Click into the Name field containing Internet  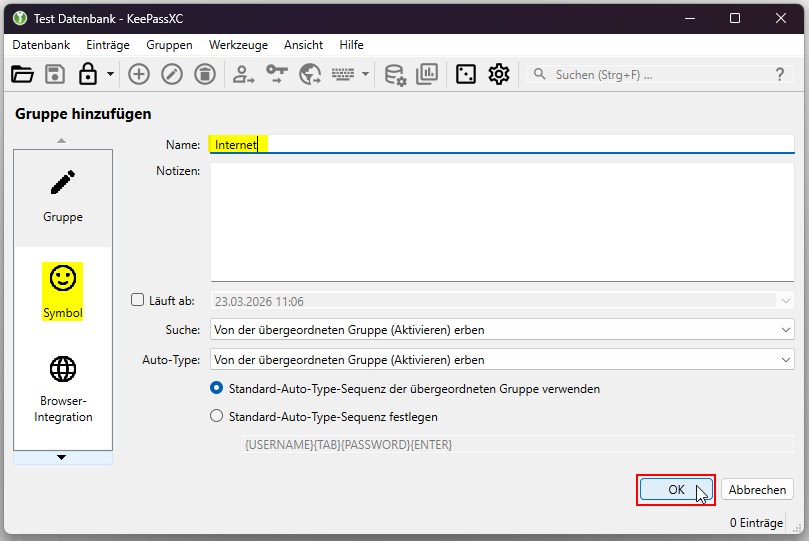click(x=501, y=144)
